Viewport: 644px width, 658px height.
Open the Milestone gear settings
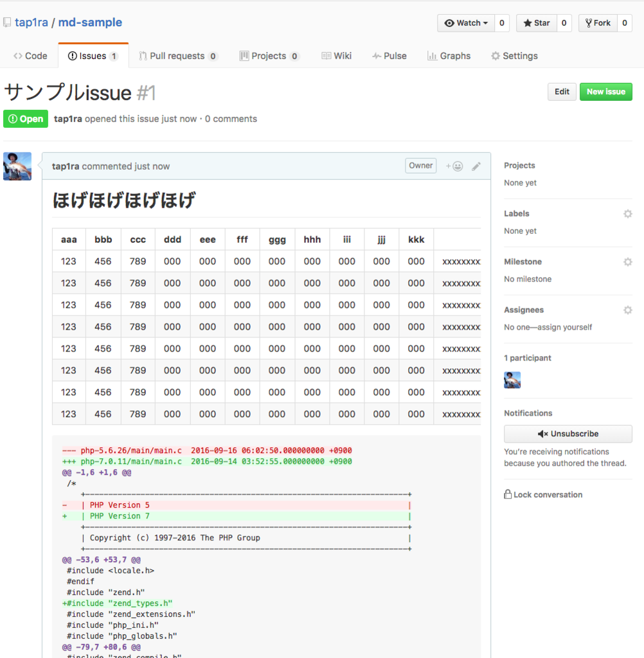628,262
